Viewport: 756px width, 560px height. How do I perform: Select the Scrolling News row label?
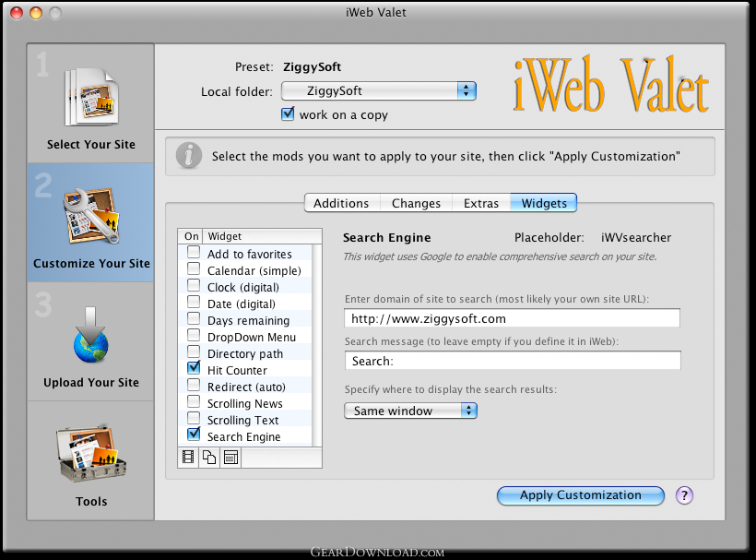click(x=245, y=404)
